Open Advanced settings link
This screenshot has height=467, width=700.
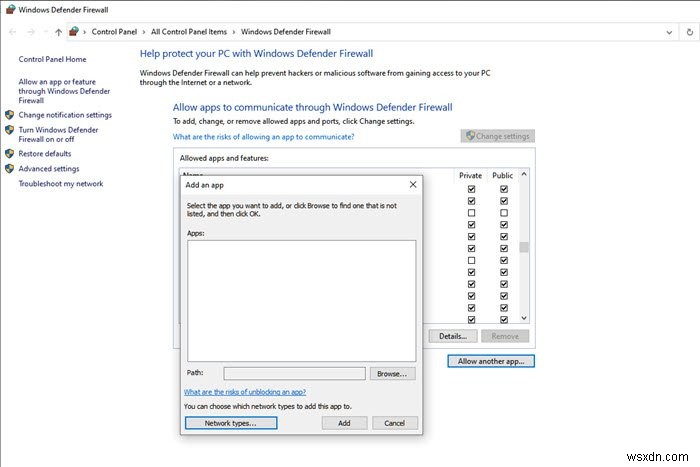[49, 169]
